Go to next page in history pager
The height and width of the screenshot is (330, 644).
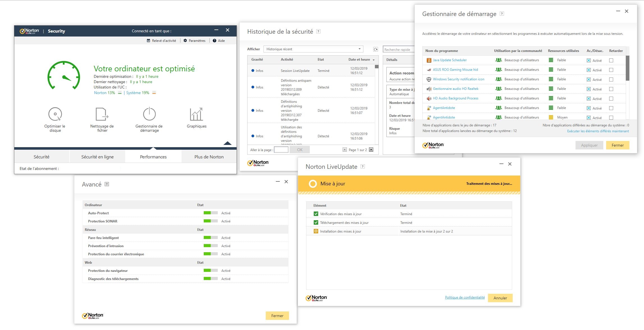[x=371, y=150]
